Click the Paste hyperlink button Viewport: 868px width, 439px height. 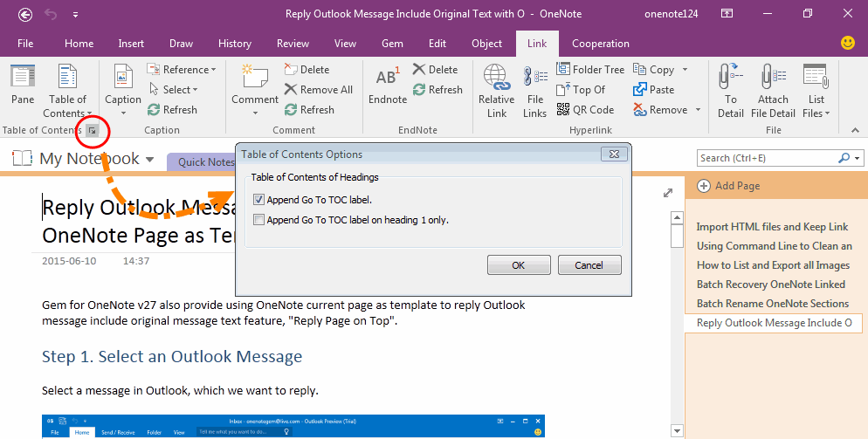tap(654, 89)
